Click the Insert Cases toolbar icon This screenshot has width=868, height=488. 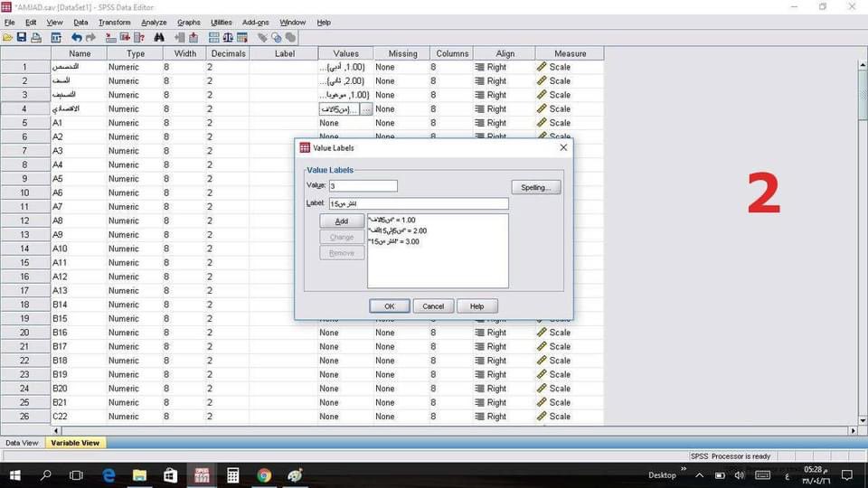click(x=180, y=38)
